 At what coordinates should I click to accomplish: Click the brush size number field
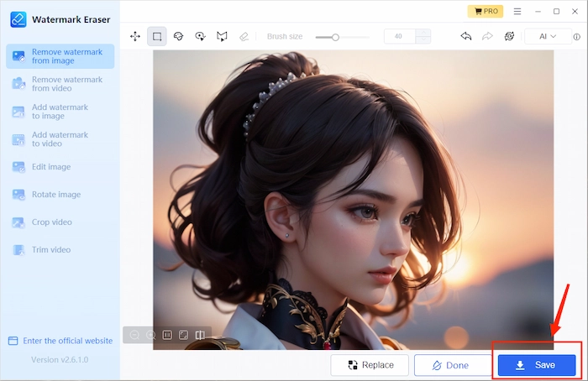[x=399, y=37]
